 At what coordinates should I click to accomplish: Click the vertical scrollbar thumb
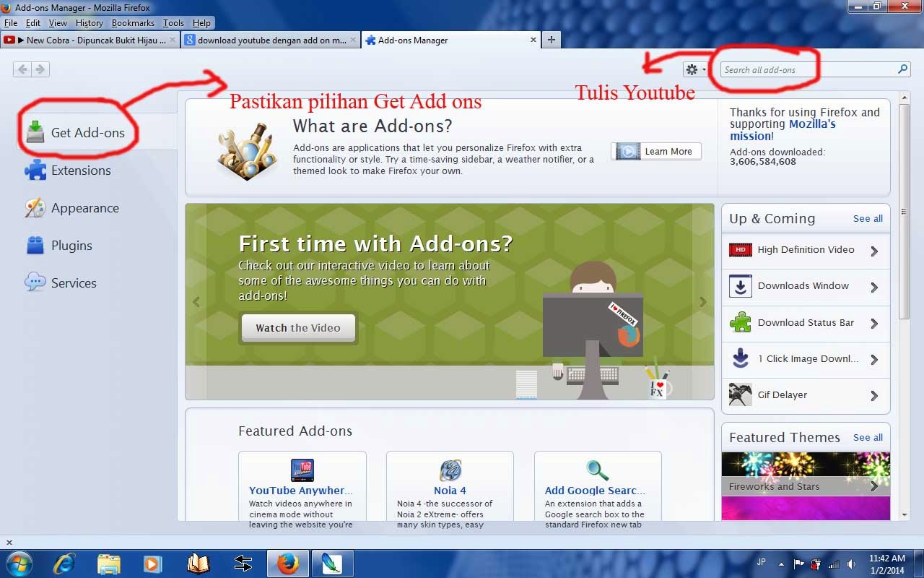point(905,210)
